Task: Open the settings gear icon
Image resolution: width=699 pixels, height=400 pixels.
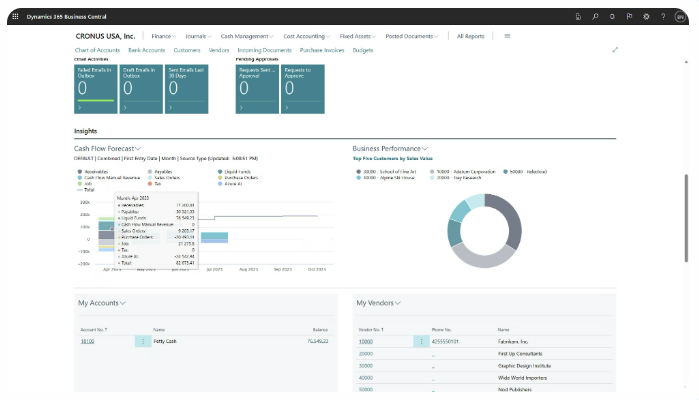Action: [x=646, y=16]
